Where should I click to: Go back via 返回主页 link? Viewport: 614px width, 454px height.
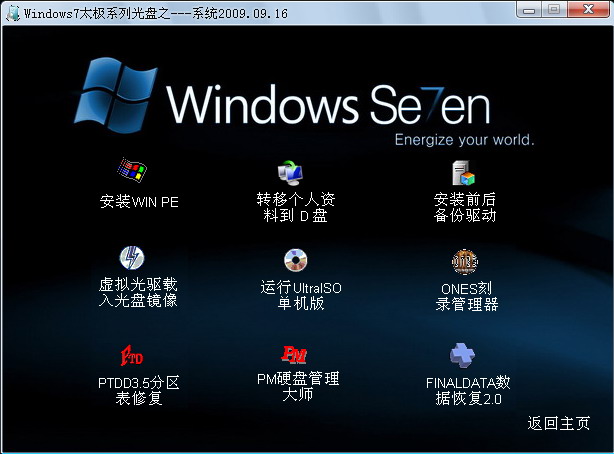coord(559,423)
